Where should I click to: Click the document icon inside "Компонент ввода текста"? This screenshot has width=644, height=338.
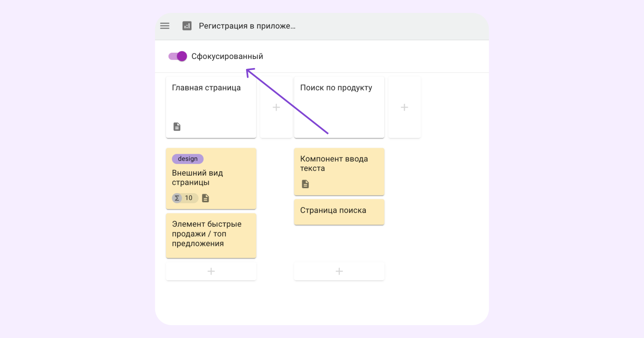(305, 184)
